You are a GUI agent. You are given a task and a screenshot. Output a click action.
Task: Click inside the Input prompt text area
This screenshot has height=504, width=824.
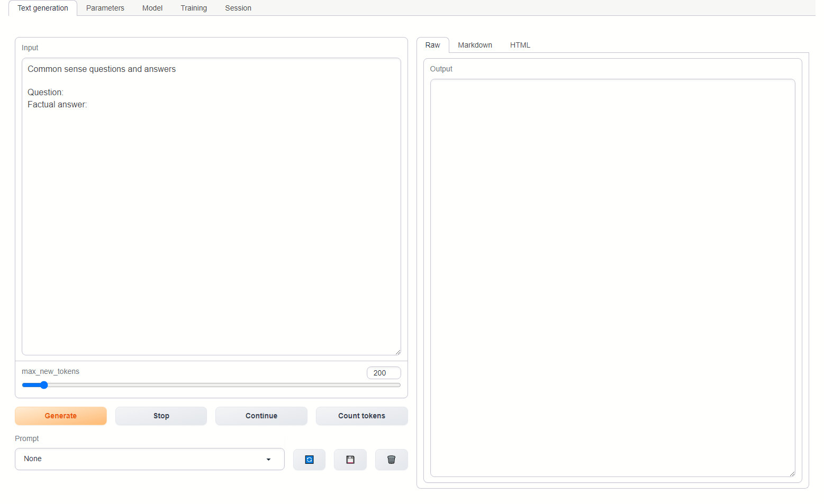click(x=211, y=222)
